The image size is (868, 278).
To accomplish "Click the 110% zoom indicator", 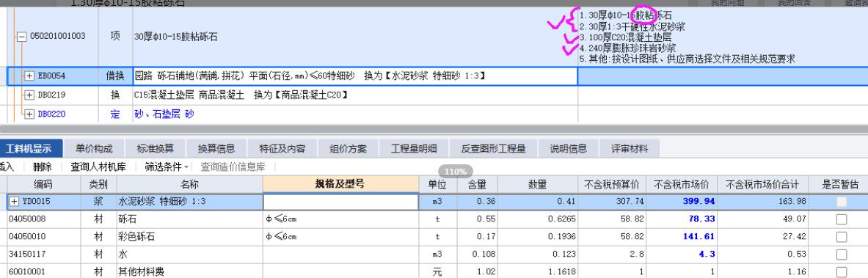I will (x=456, y=172).
